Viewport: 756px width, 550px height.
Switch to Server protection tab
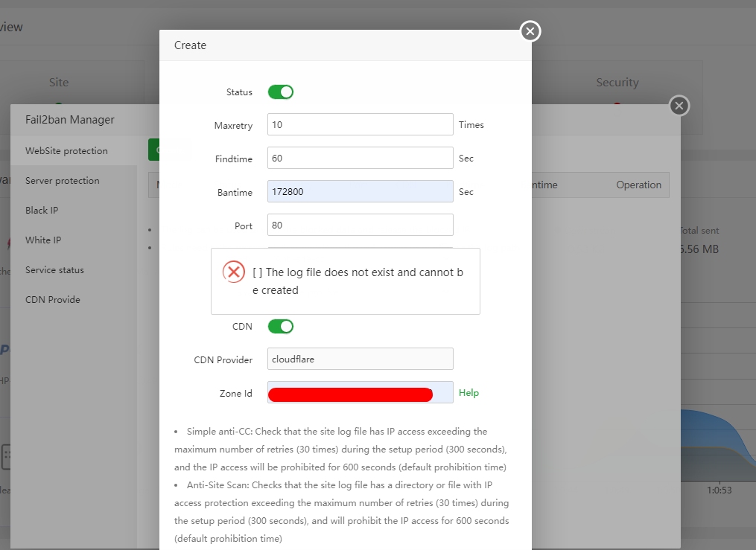coord(62,180)
